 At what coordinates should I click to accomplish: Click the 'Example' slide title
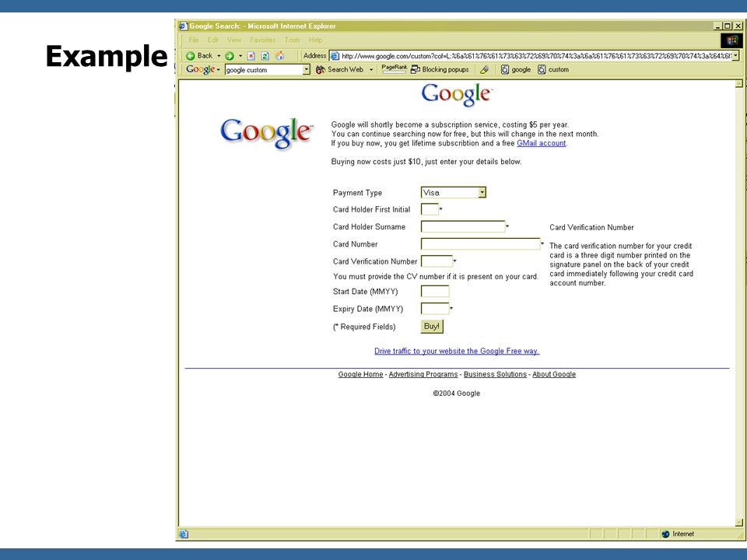click(107, 57)
